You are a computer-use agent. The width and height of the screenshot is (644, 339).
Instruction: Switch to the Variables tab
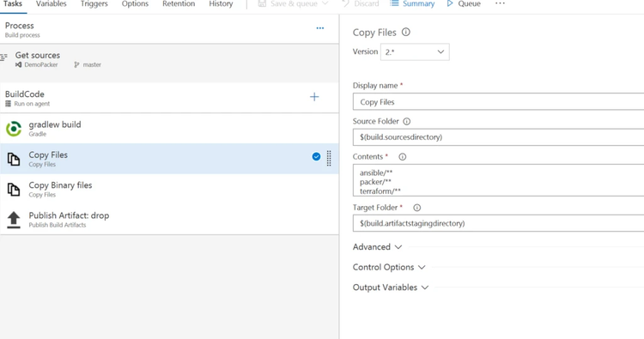click(51, 3)
